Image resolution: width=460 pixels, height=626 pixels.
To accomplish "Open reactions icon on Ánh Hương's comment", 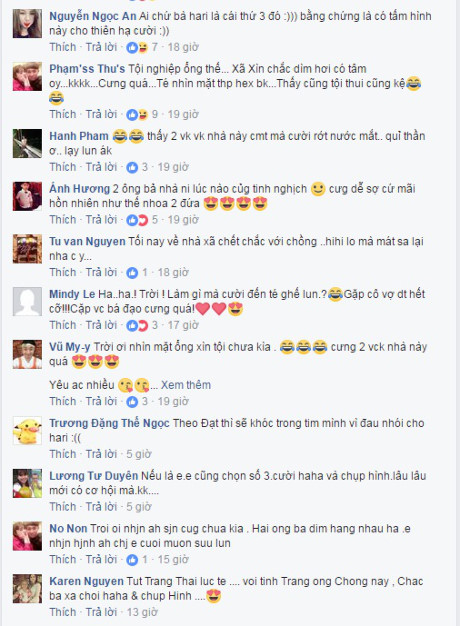I will coord(137,220).
